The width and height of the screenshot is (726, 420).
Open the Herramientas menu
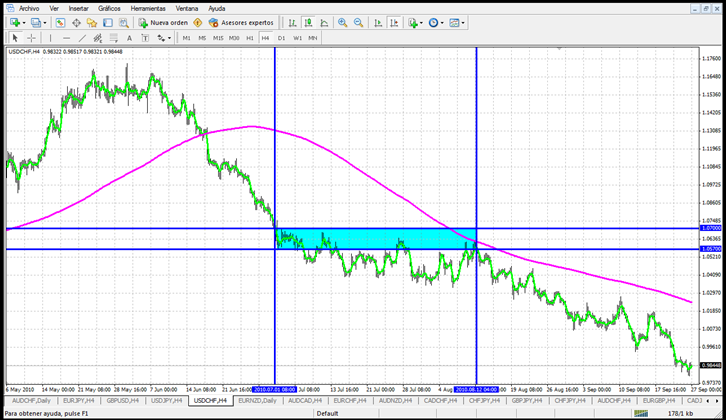(x=147, y=7)
